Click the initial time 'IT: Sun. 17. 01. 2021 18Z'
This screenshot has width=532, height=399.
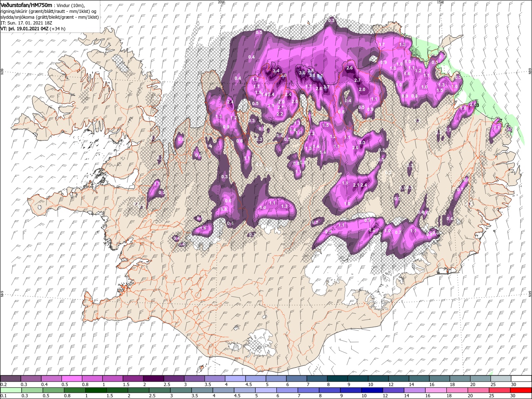point(26,22)
